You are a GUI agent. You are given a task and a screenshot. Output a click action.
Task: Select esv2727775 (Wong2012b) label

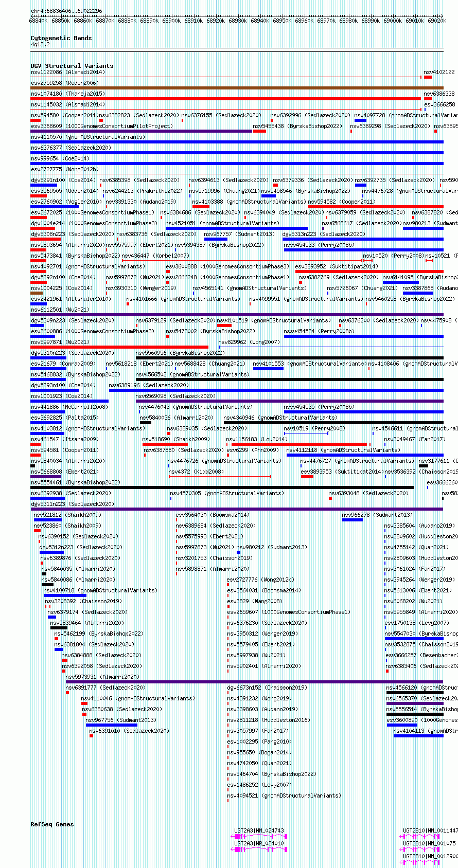(64, 169)
